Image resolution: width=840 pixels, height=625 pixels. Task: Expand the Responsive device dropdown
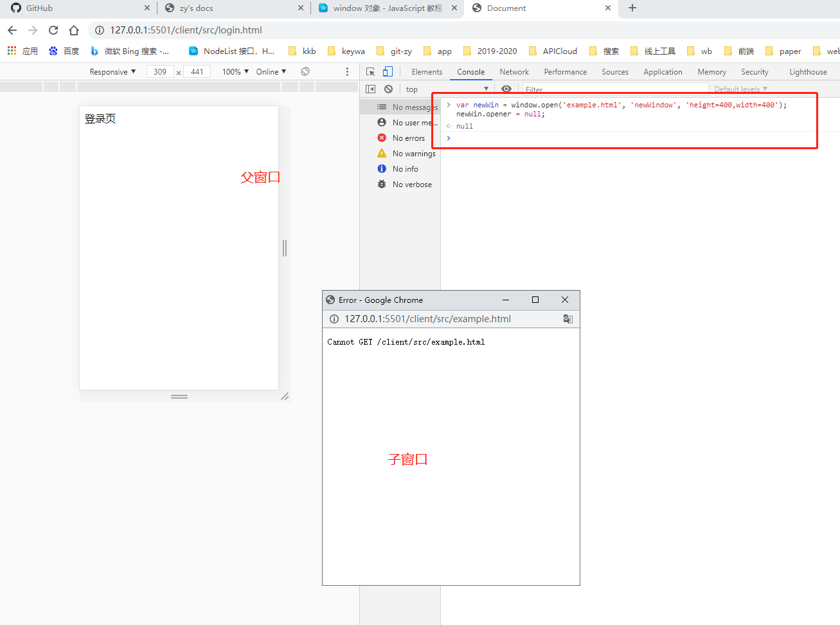112,72
